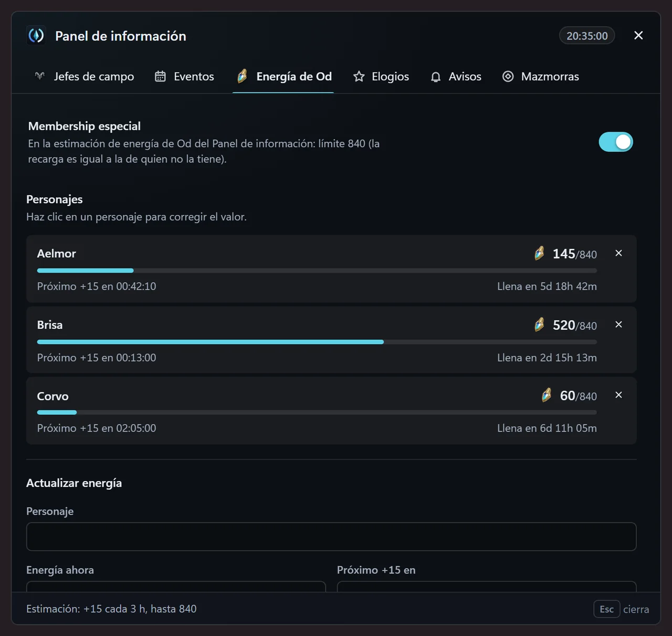
Task: Focus the Personaje input field
Action: 331,537
